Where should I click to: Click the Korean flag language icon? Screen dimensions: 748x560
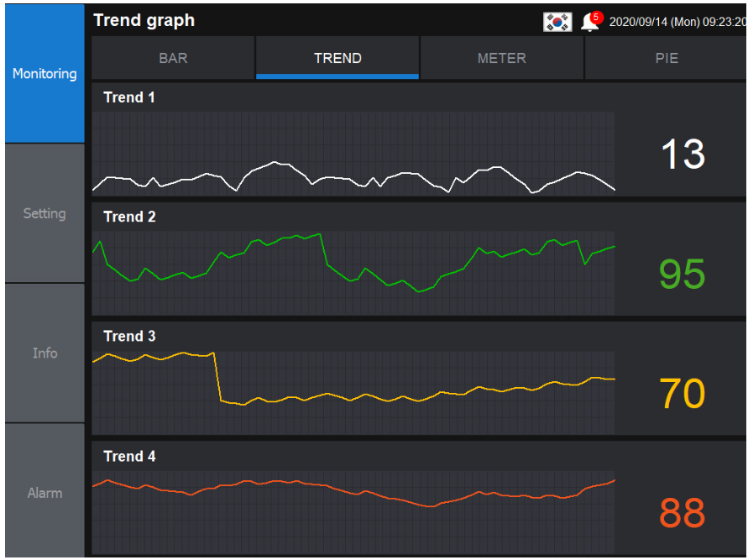(x=557, y=21)
